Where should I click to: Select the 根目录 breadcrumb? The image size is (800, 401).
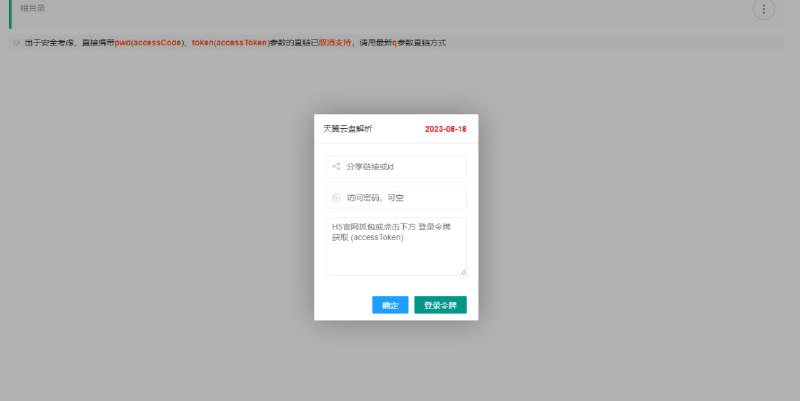(33, 9)
